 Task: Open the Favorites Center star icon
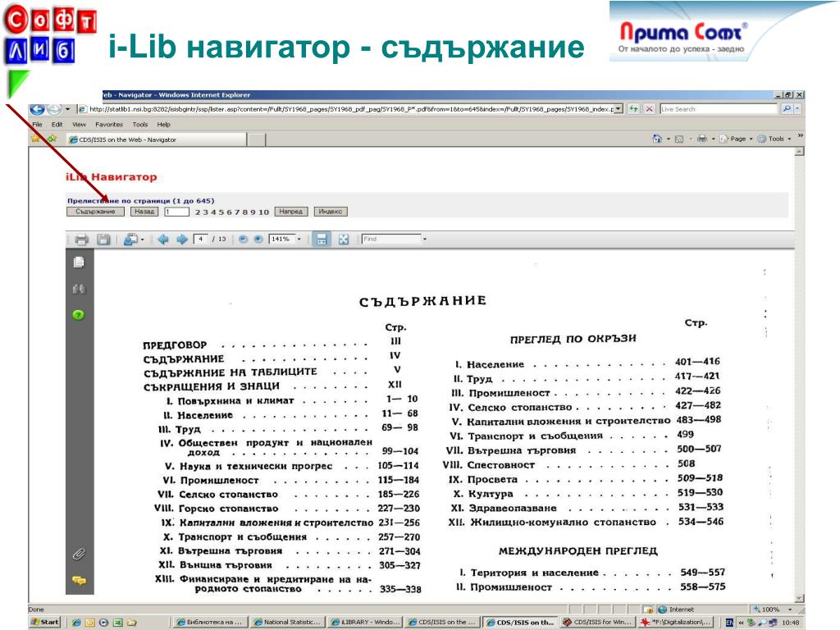click(x=36, y=139)
